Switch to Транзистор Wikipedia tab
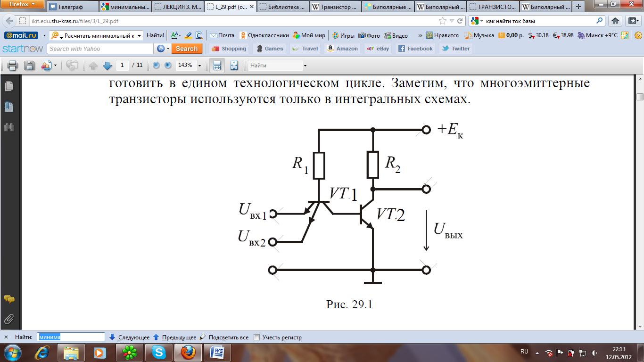Viewport: 644px width, 362px height. pos(335,7)
